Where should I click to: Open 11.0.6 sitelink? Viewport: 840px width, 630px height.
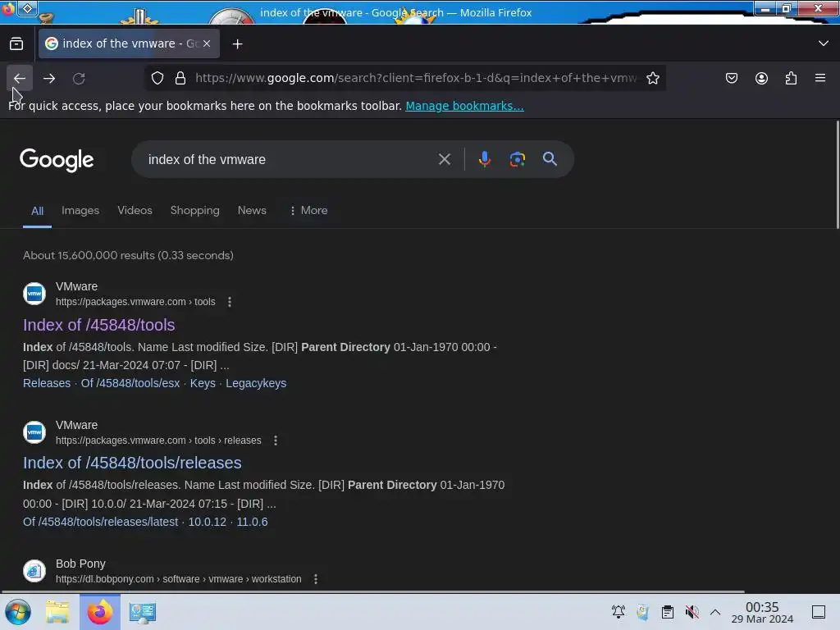(x=253, y=522)
